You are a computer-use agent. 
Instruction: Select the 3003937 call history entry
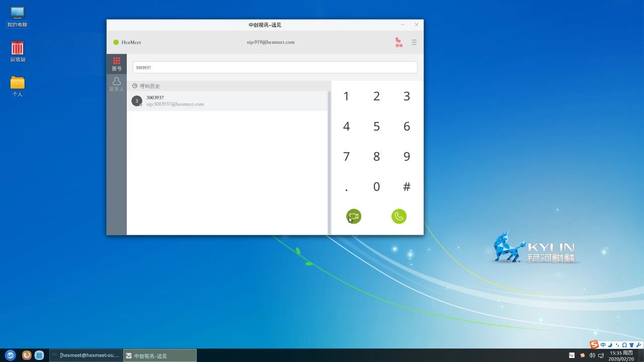pos(227,101)
